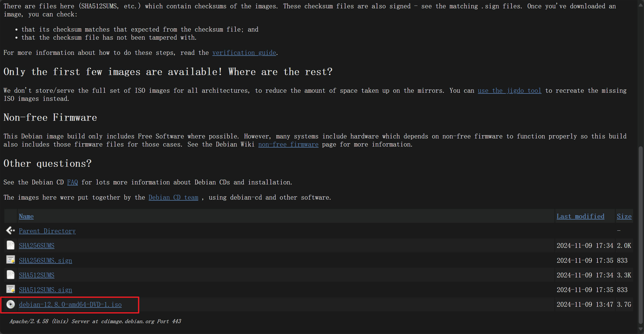Viewport: 644px width, 334px height.
Task: Click the file icon beside SHA256SUMS
Action: pyautogui.click(x=10, y=245)
